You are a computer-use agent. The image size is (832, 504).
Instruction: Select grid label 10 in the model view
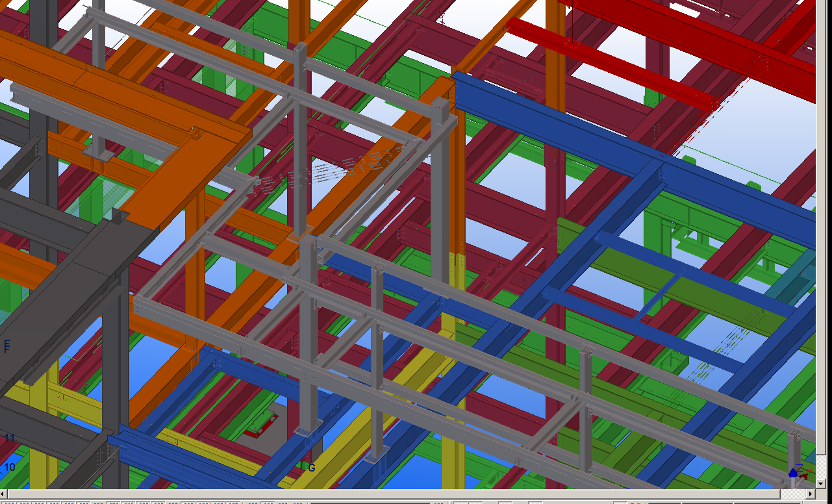pyautogui.click(x=10, y=467)
